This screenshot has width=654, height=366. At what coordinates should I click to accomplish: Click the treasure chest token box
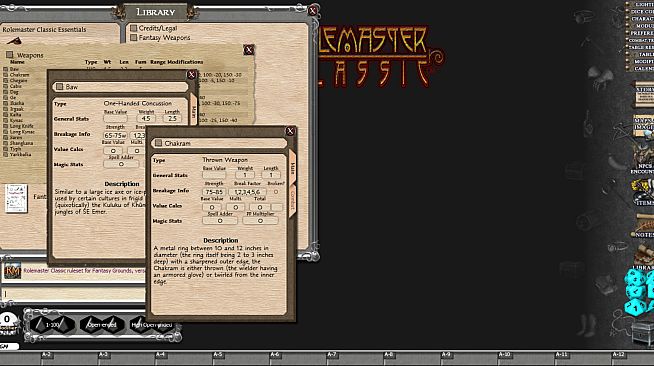coord(642,333)
